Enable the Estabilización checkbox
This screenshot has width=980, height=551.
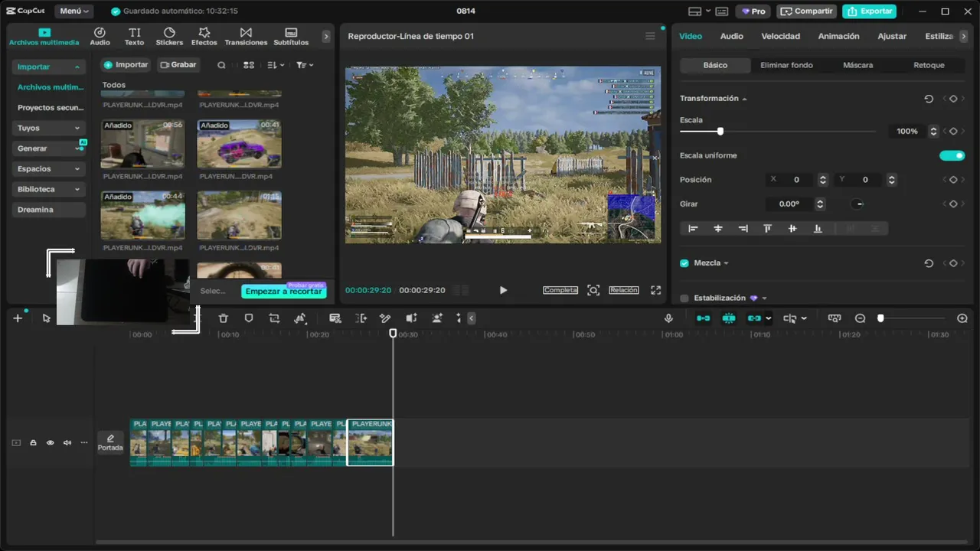click(684, 298)
